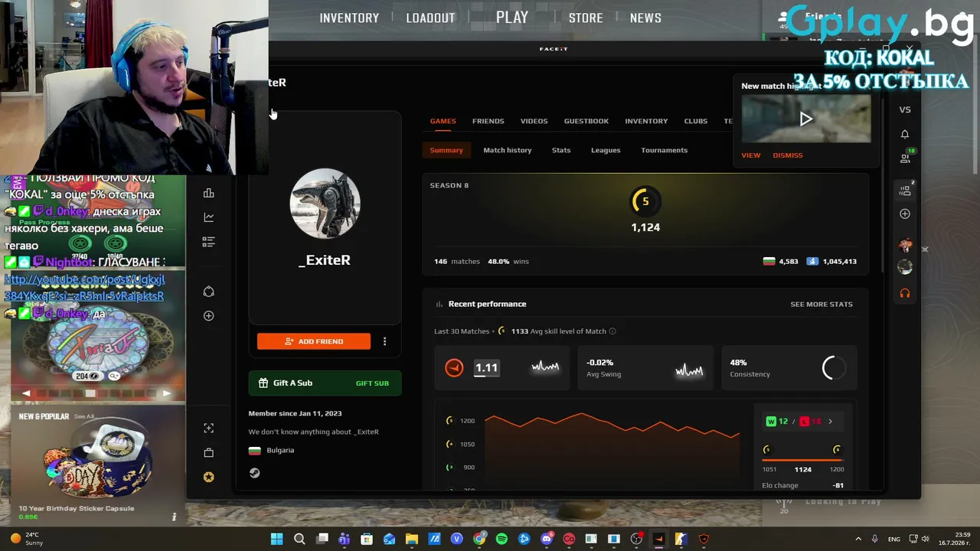Click VIEW on the match highlight
The width and height of the screenshot is (980, 551).
click(750, 155)
